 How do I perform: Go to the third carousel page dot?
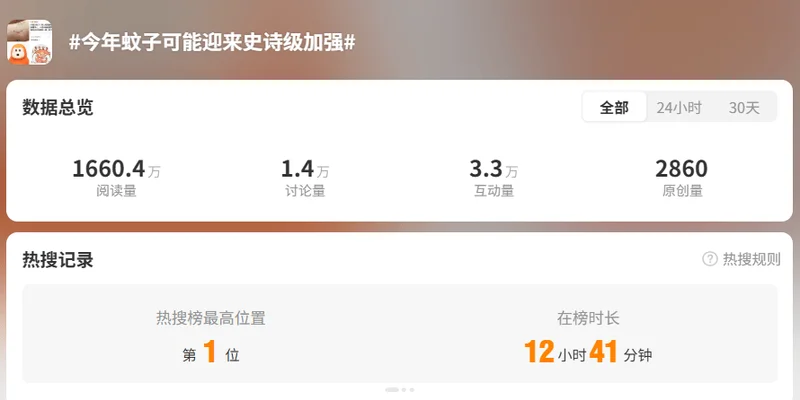[x=412, y=390]
